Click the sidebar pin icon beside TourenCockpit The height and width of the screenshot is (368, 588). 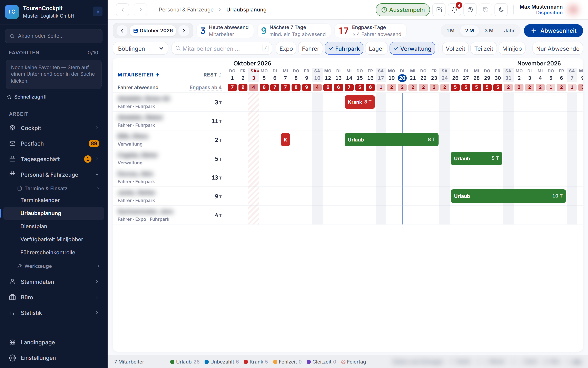98,11
